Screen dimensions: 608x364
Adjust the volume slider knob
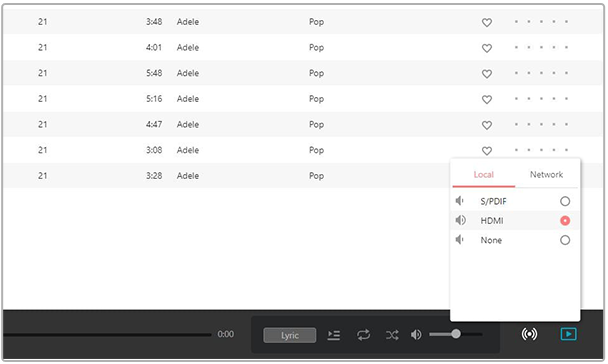coord(456,334)
